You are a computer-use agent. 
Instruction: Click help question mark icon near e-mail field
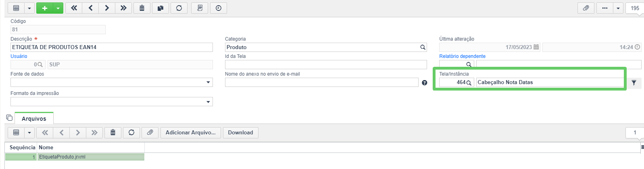(425, 82)
